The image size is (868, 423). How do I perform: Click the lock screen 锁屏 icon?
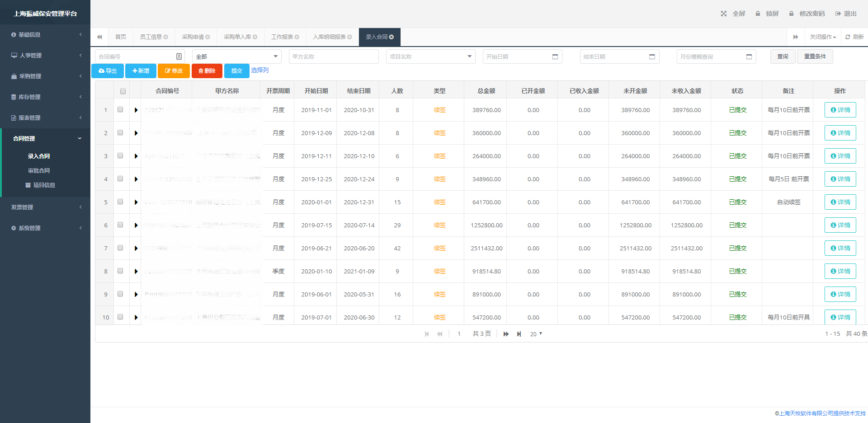pos(758,14)
